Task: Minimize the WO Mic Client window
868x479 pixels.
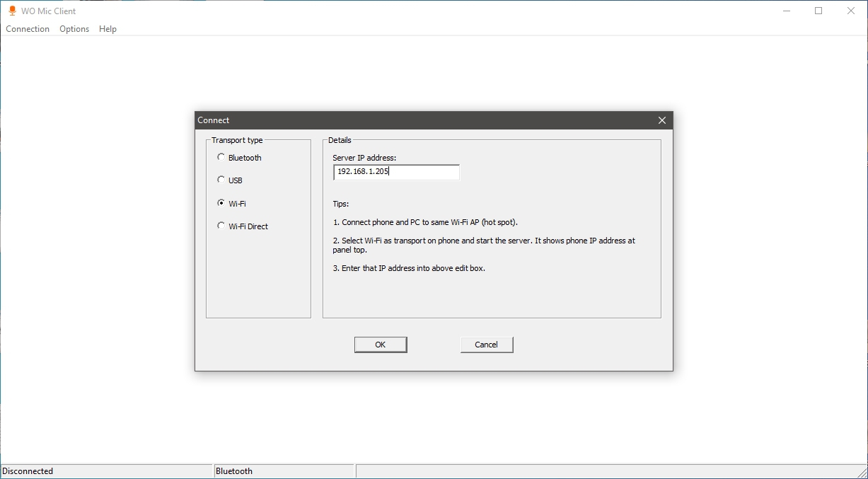Action: tap(787, 11)
